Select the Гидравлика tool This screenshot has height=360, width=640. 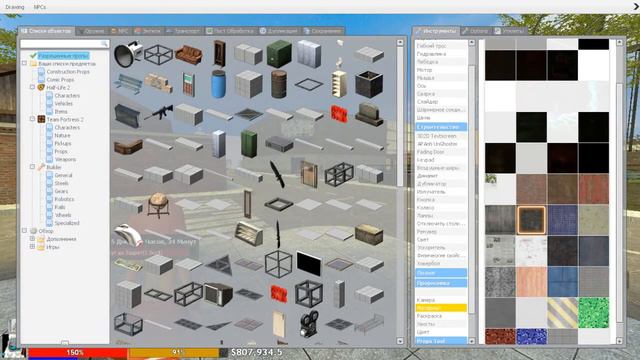click(x=441, y=54)
